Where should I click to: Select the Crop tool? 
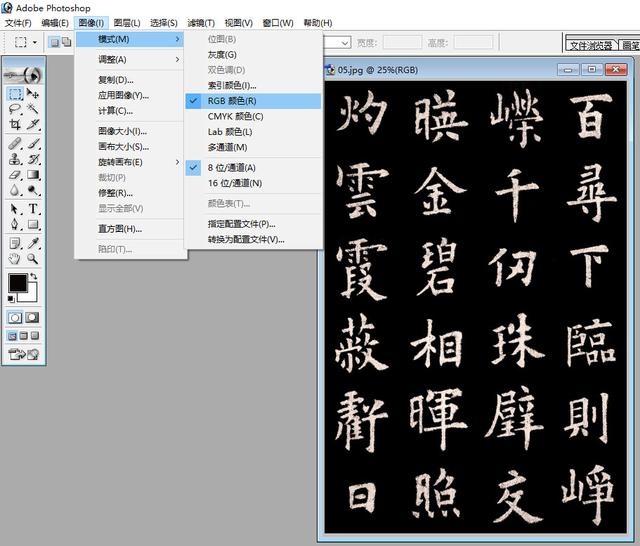tap(16, 124)
